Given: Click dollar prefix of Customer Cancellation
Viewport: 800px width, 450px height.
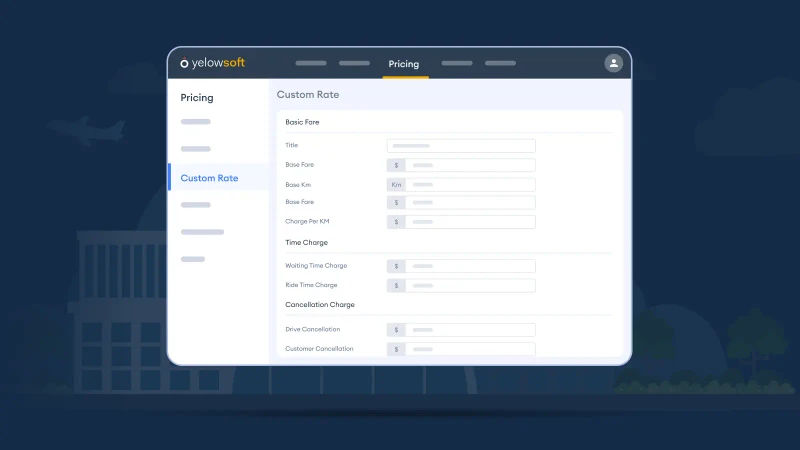Looking at the screenshot, I should click(396, 349).
